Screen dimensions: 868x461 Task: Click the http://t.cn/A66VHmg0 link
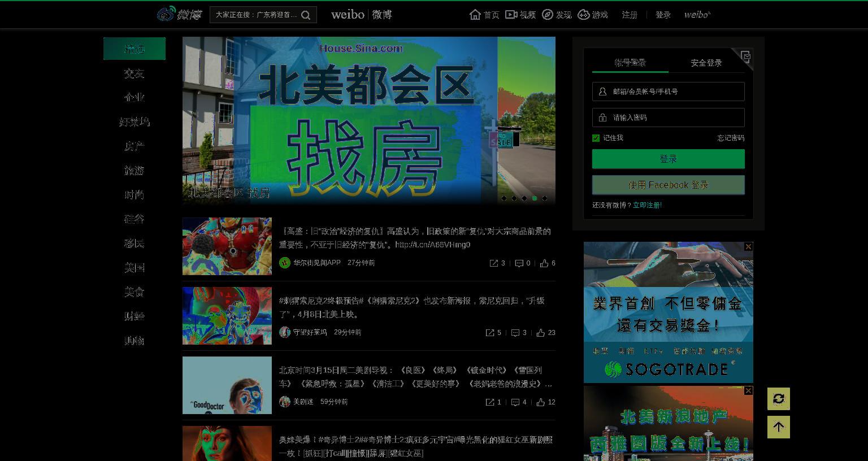click(x=433, y=245)
